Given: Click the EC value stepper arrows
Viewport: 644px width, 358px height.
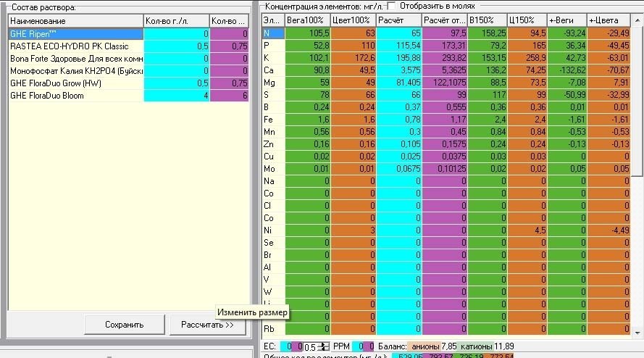Looking at the screenshot, I should [325, 346].
